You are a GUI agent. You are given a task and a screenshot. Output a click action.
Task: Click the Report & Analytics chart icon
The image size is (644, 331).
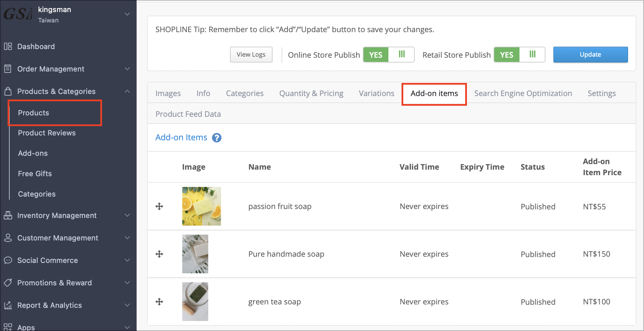tap(8, 305)
